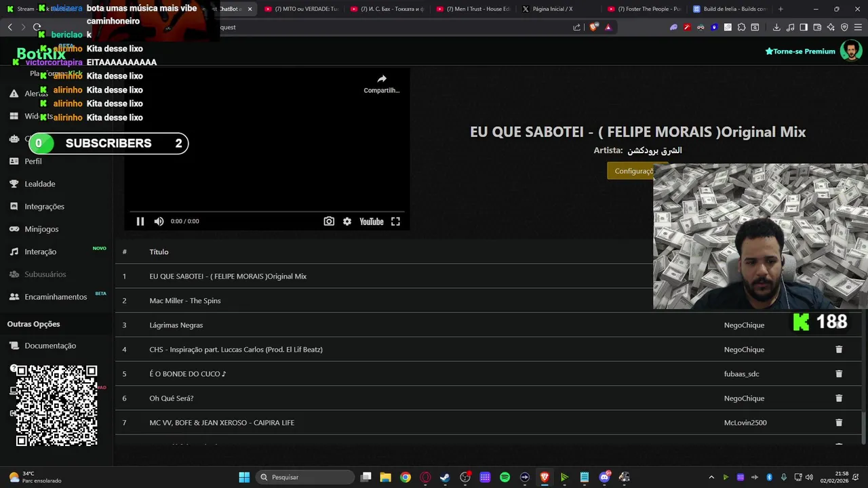Open Brave Wallet icon
Image resolution: width=868 pixels, height=488 pixels.
[817, 27]
